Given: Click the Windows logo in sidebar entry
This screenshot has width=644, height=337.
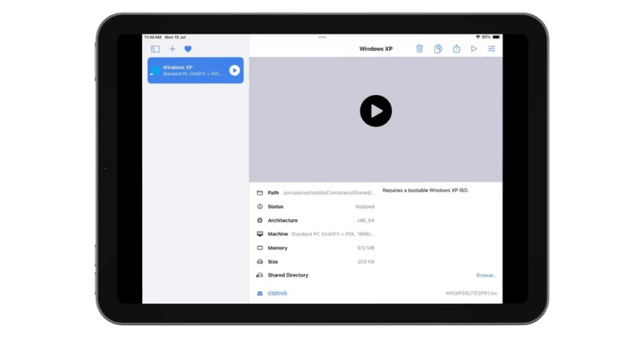Looking at the screenshot, I should [x=155, y=70].
